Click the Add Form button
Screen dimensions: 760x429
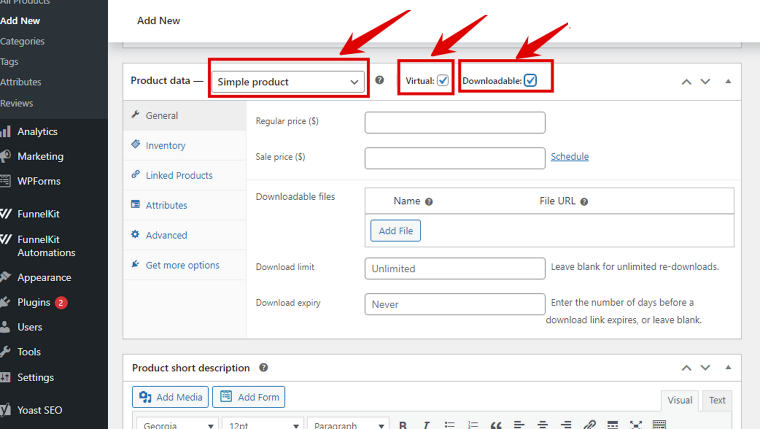(x=249, y=397)
